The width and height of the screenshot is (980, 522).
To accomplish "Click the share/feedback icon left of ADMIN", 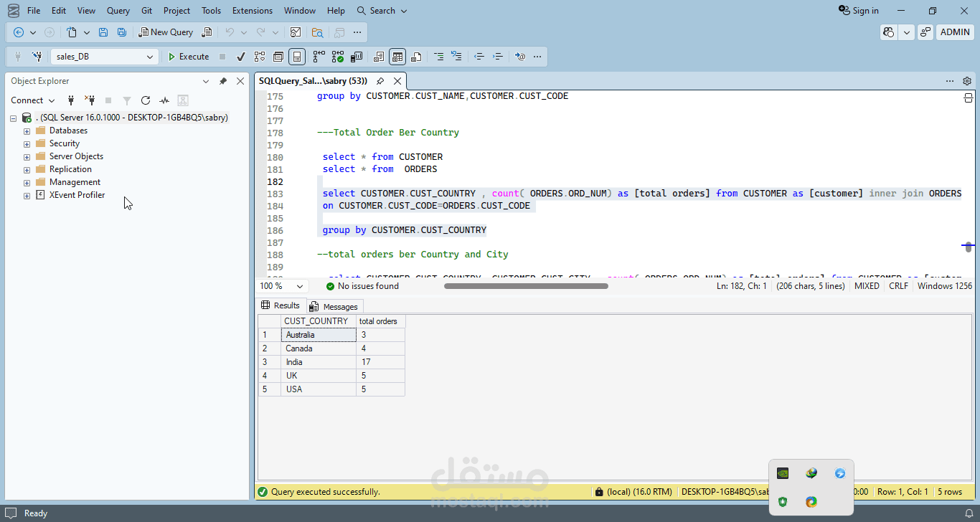I will coord(925,32).
